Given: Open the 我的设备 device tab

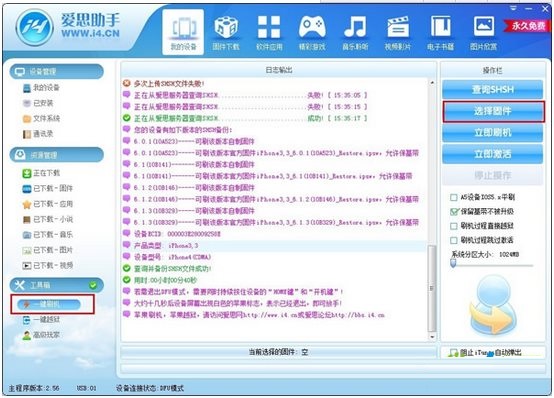Looking at the screenshot, I should pos(183,32).
